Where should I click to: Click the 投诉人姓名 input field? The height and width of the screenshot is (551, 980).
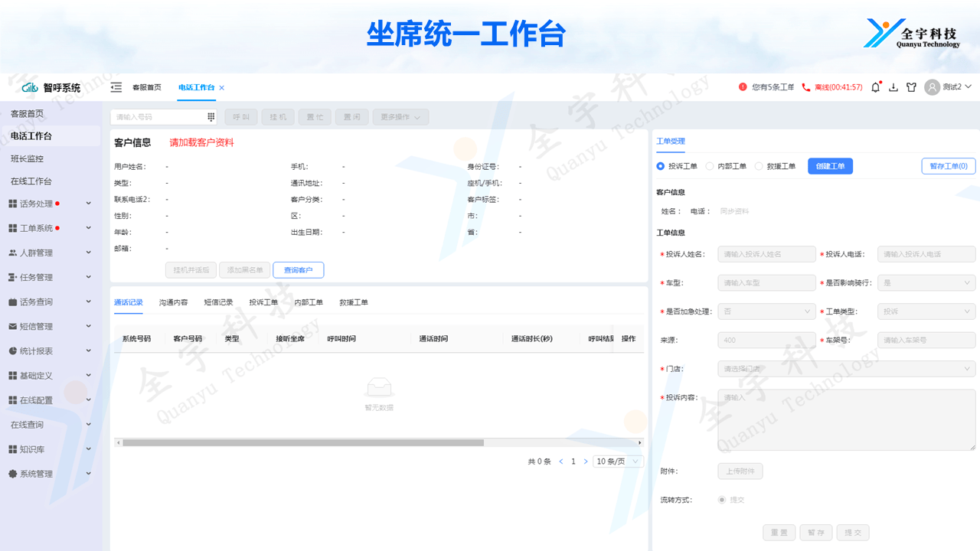tap(766, 254)
